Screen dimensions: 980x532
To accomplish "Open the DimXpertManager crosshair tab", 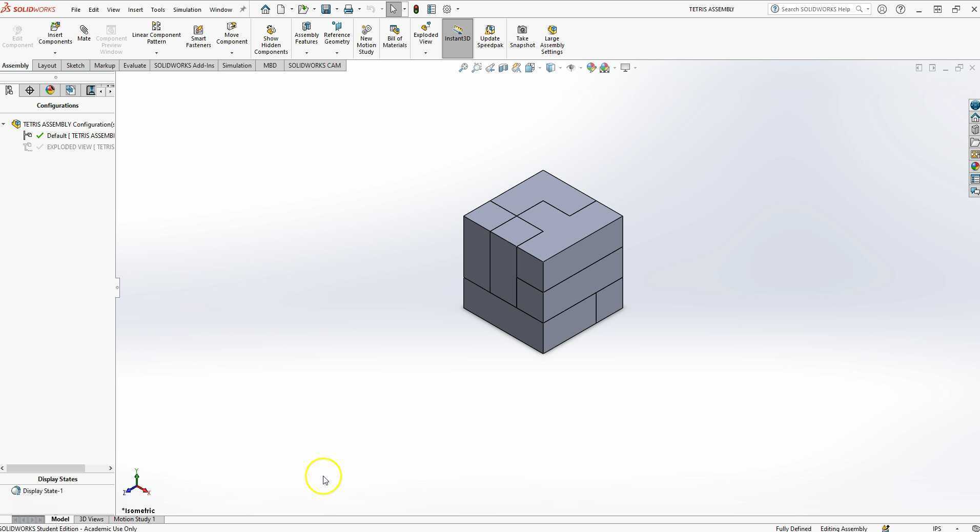I will 30,91.
